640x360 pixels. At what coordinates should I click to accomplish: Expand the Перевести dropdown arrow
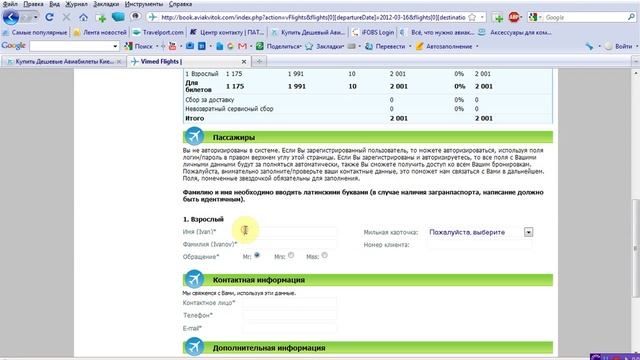coord(410,47)
